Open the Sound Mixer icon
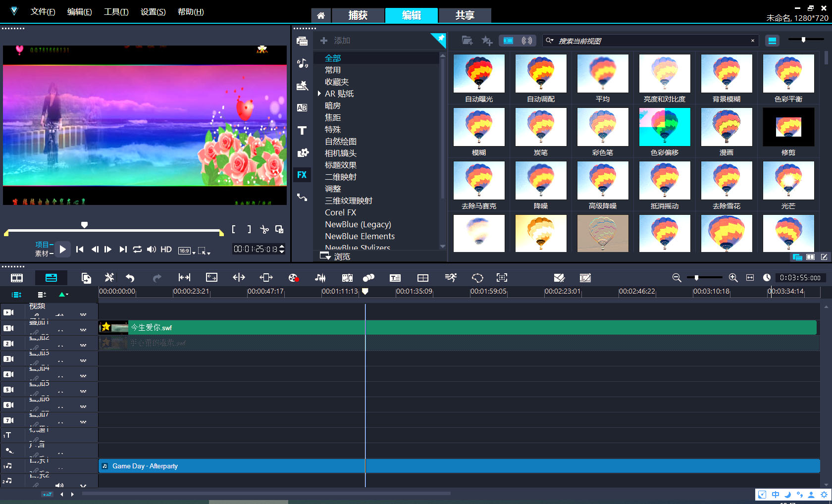This screenshot has width=832, height=504. coord(320,278)
